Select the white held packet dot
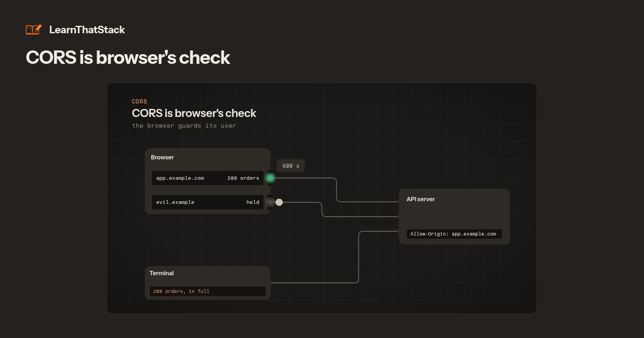This screenshot has height=338, width=644. tap(279, 202)
